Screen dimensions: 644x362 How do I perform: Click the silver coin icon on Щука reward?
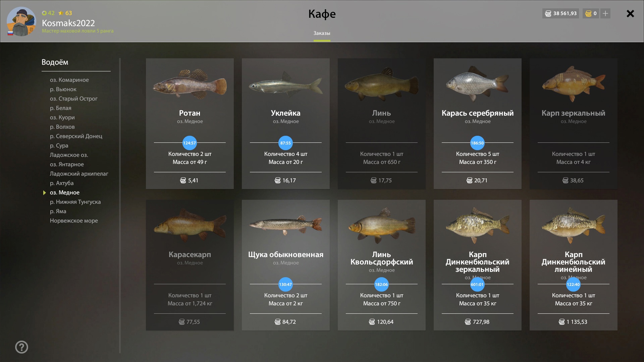click(278, 322)
